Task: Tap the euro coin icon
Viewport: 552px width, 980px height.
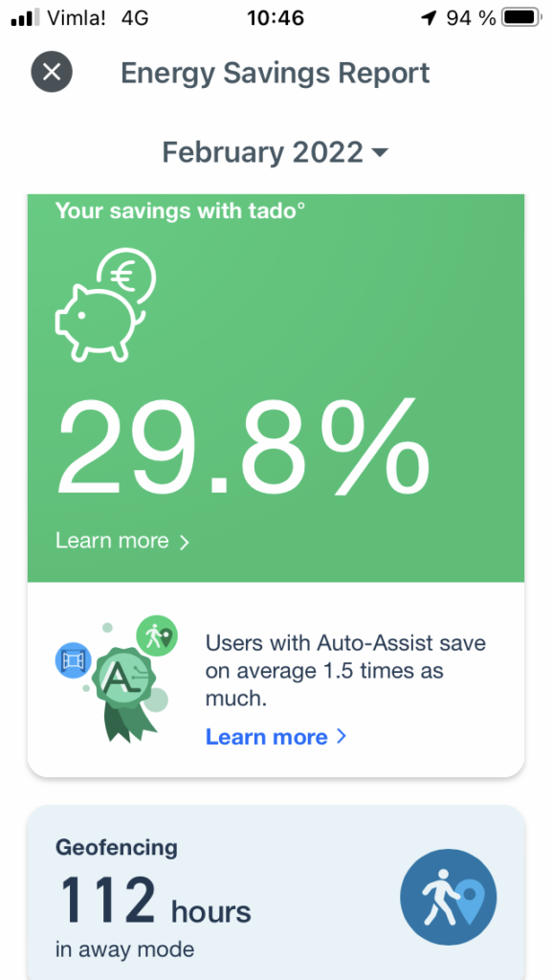Action: tap(126, 276)
